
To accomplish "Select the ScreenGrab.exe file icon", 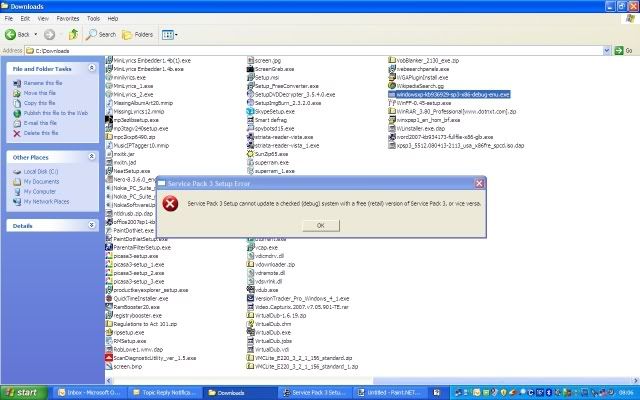I will tap(251, 69).
